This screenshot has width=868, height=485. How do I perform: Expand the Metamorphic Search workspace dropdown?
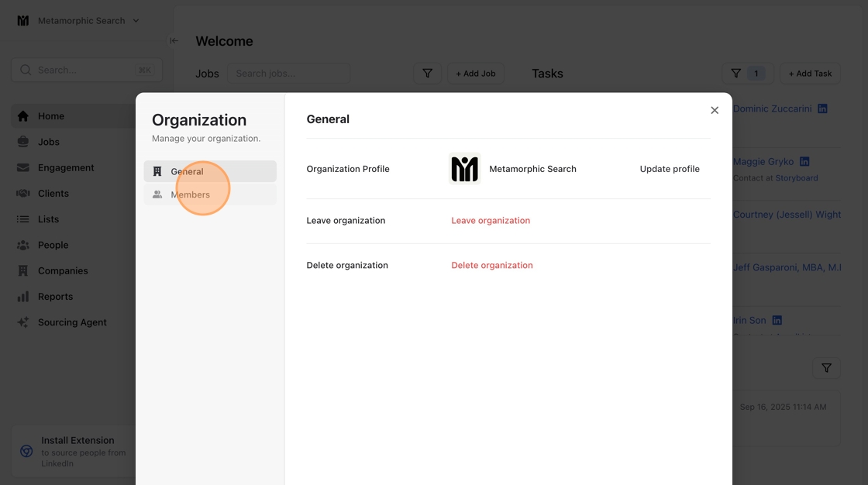pos(136,21)
